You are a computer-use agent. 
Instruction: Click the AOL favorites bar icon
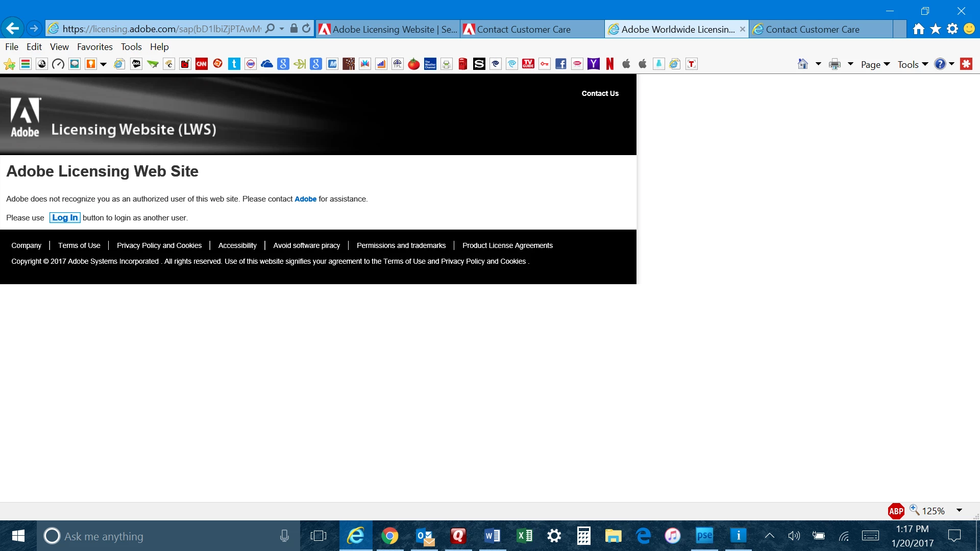[136, 64]
